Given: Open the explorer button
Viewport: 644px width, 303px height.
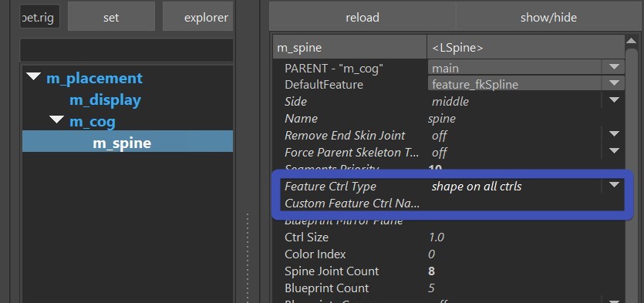Looking at the screenshot, I should [198, 16].
